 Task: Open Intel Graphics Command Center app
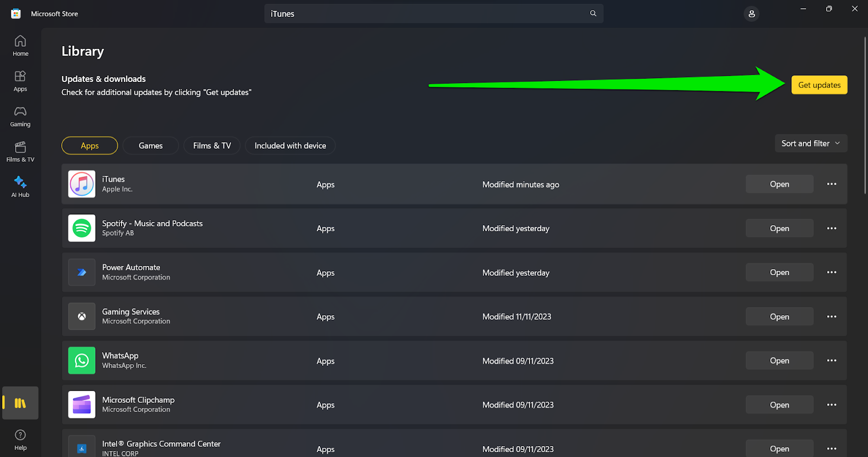click(x=780, y=448)
